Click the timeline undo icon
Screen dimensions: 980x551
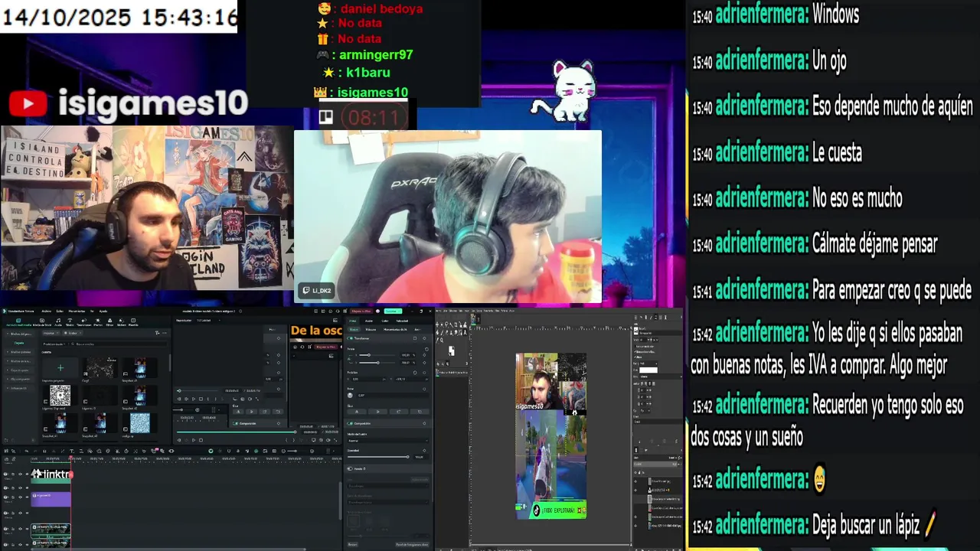click(26, 451)
